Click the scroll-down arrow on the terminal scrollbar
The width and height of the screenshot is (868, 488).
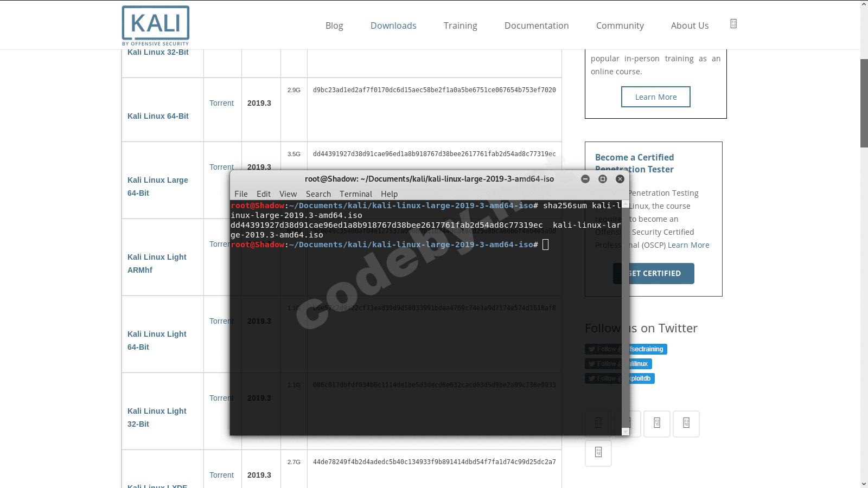(x=625, y=431)
